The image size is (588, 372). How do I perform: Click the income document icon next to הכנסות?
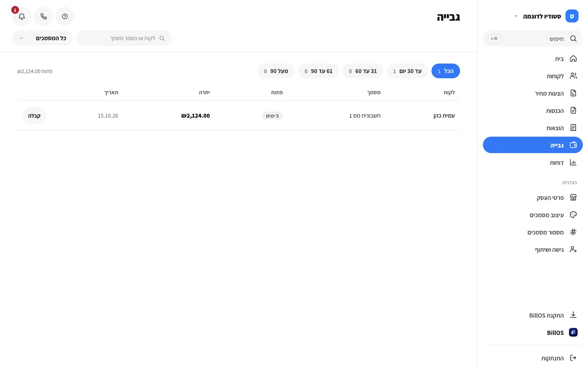pyautogui.click(x=573, y=110)
